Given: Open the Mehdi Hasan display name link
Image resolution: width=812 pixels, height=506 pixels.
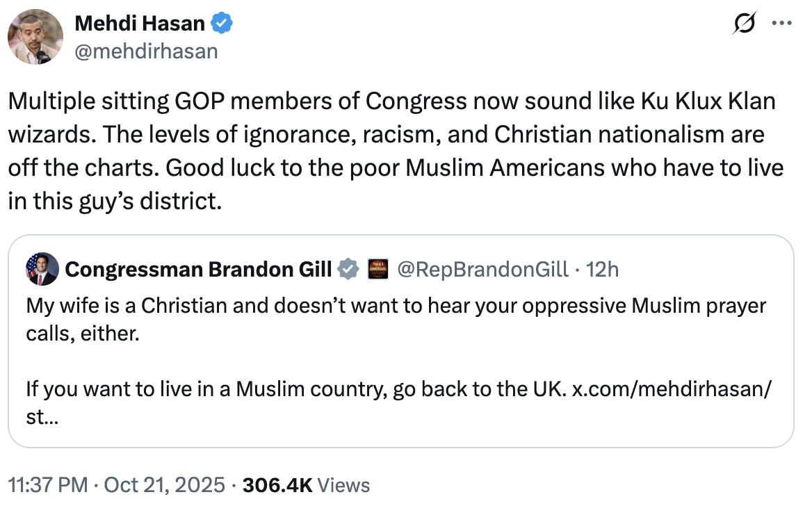Looking at the screenshot, I should [139, 24].
